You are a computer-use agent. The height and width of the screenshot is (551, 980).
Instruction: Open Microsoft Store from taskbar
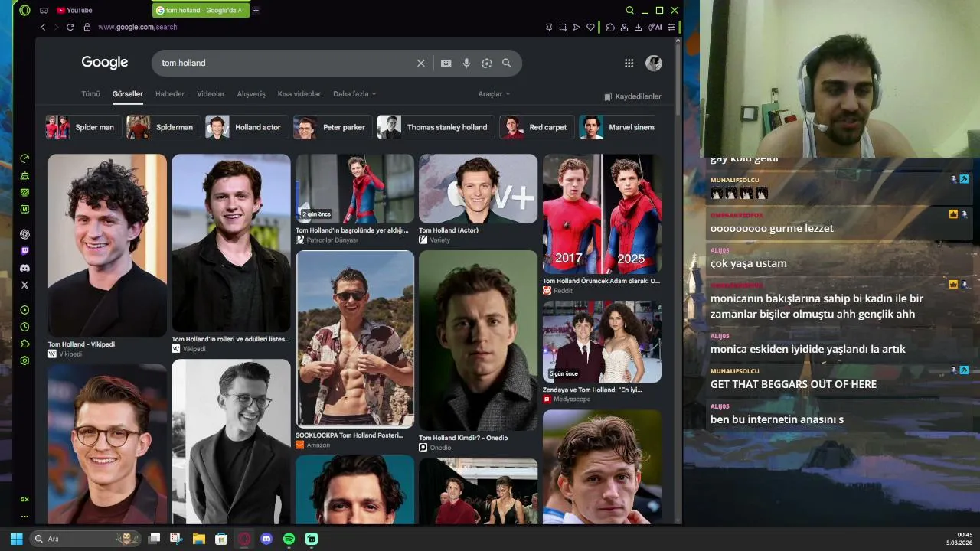pos(221,539)
